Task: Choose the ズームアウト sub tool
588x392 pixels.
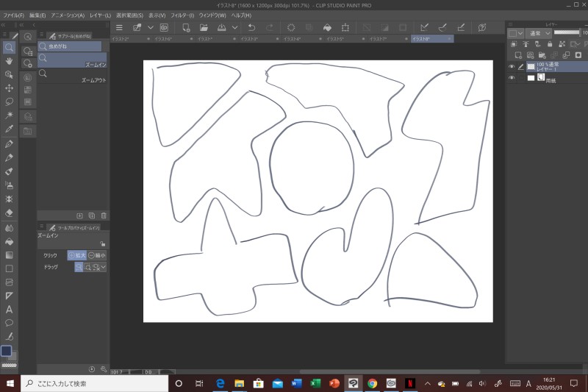Action: pos(72,74)
